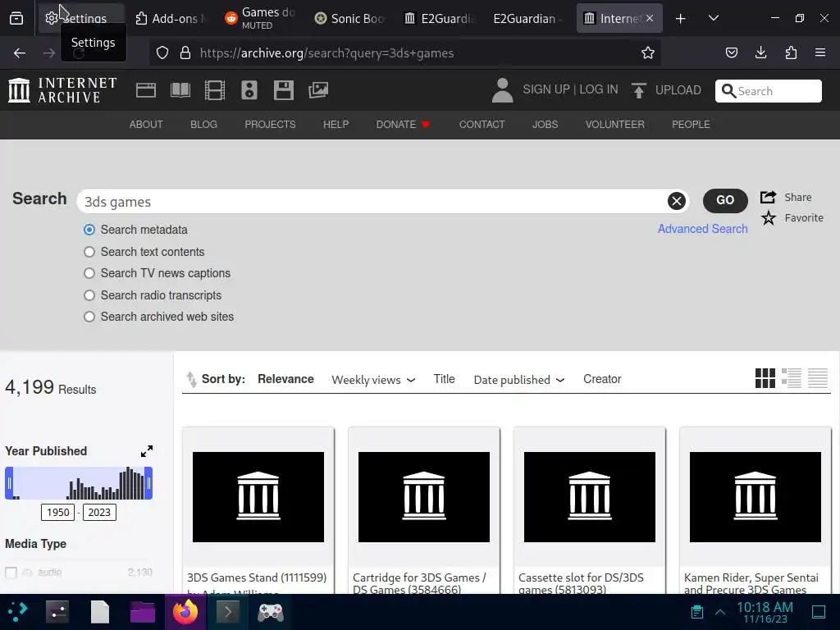Toggle the sort direction arrows
The image size is (840, 630).
pos(191,379)
